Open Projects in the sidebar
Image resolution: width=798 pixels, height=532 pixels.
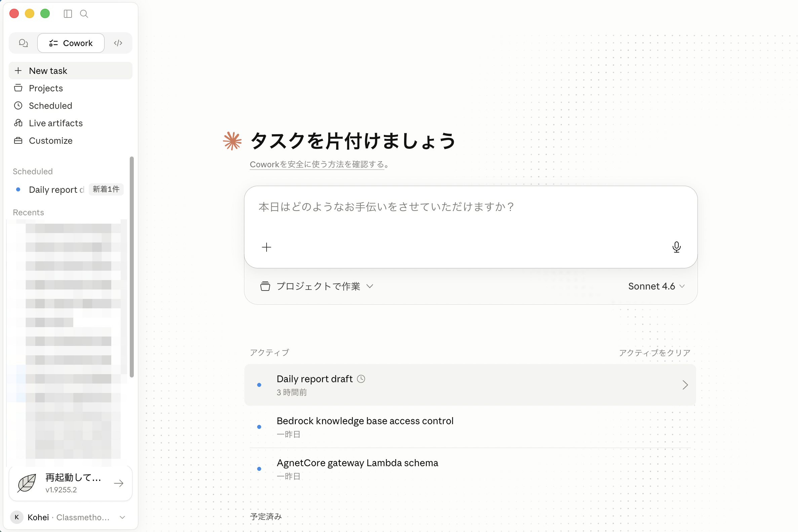(71, 88)
